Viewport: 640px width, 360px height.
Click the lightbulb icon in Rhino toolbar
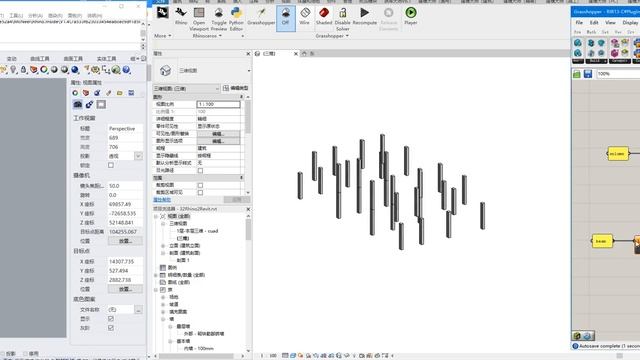pyautogui.click(x=13, y=70)
